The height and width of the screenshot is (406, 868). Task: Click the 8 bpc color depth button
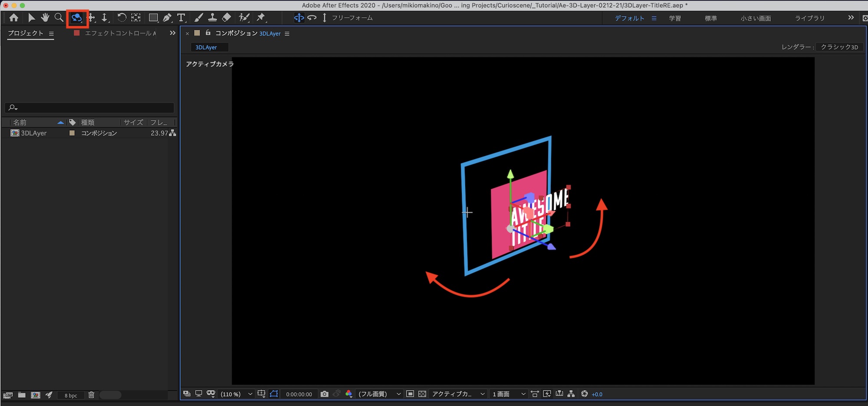click(71, 395)
